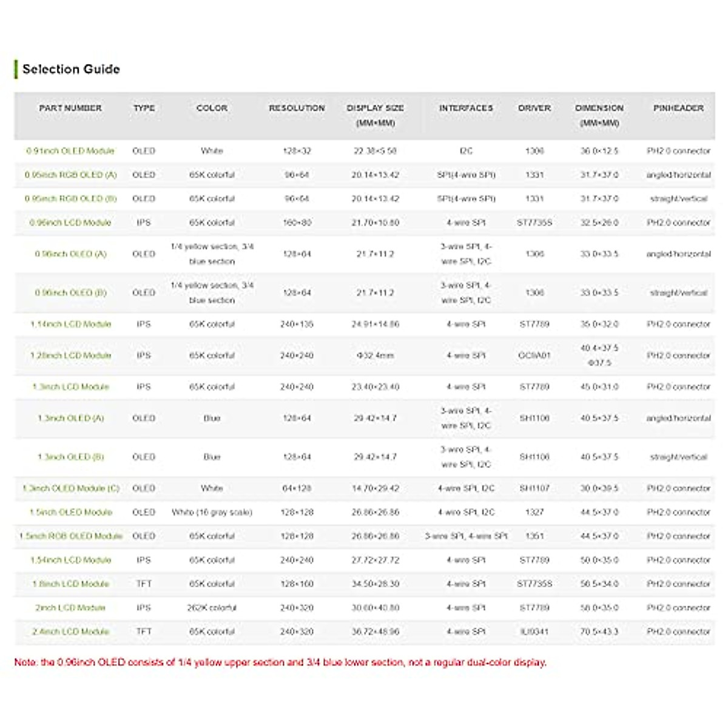The image size is (728, 728).
Task: Open the 0.96inch OLED (A) link
Action: tap(70, 254)
